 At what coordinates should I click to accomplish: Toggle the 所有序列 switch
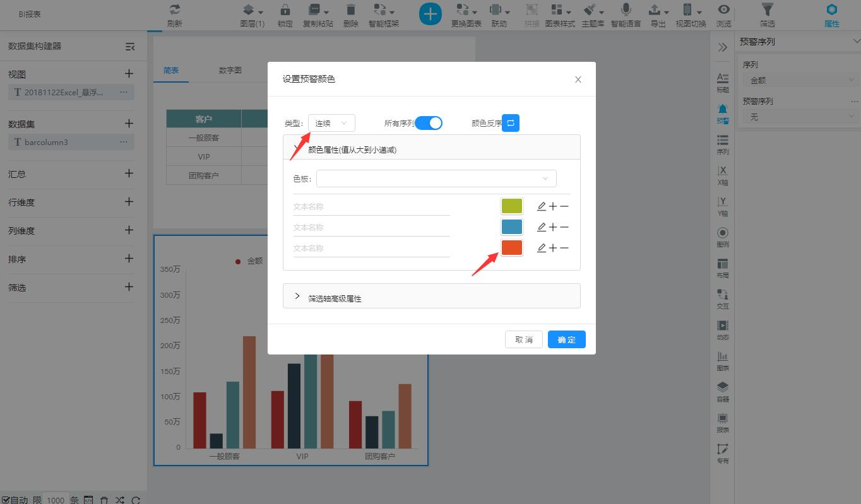(x=429, y=123)
